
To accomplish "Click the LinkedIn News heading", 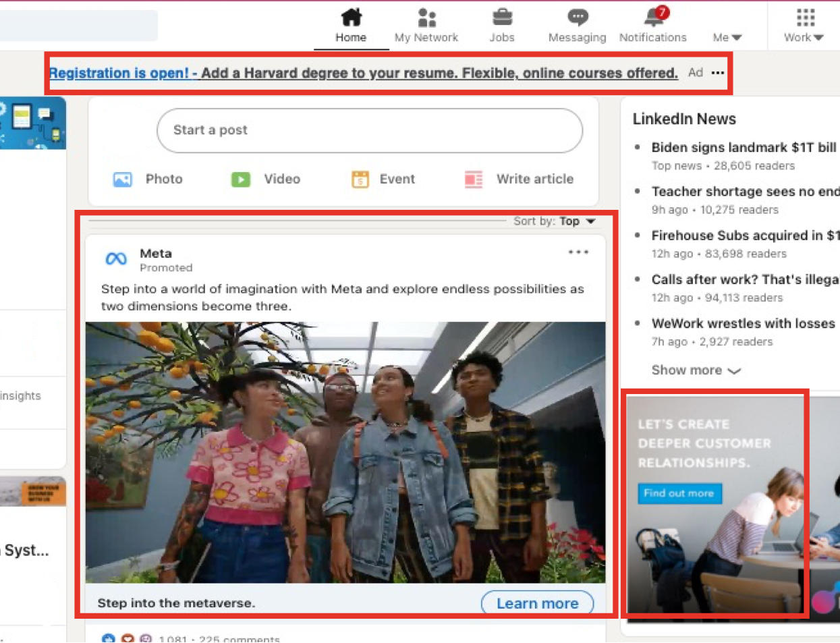I will (x=684, y=119).
